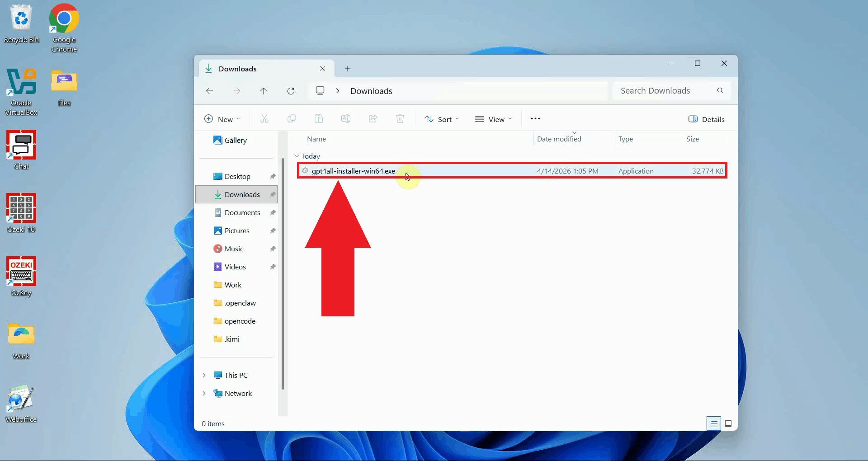868x461 pixels.
Task: Open a new File Explorer tab
Action: [348, 69]
